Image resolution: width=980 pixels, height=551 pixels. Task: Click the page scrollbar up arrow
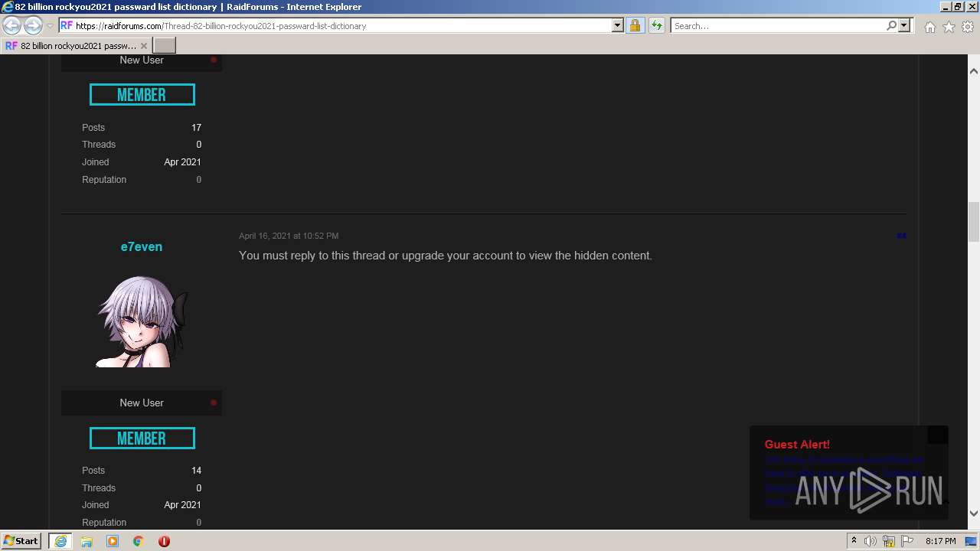tap(974, 71)
